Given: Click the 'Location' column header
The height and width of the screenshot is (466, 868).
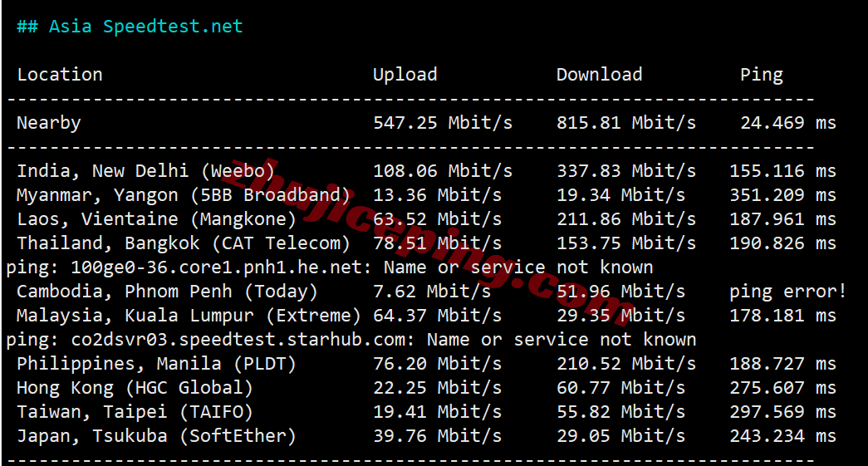Looking at the screenshot, I should click(60, 75).
